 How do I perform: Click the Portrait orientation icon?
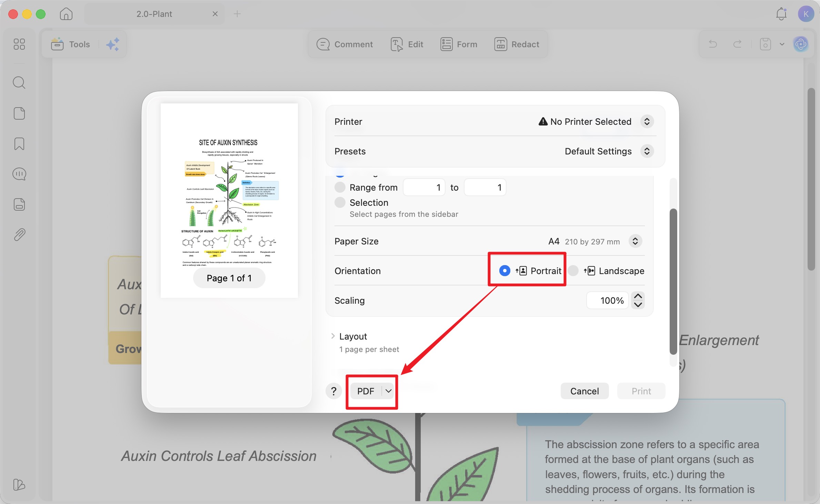tap(521, 271)
